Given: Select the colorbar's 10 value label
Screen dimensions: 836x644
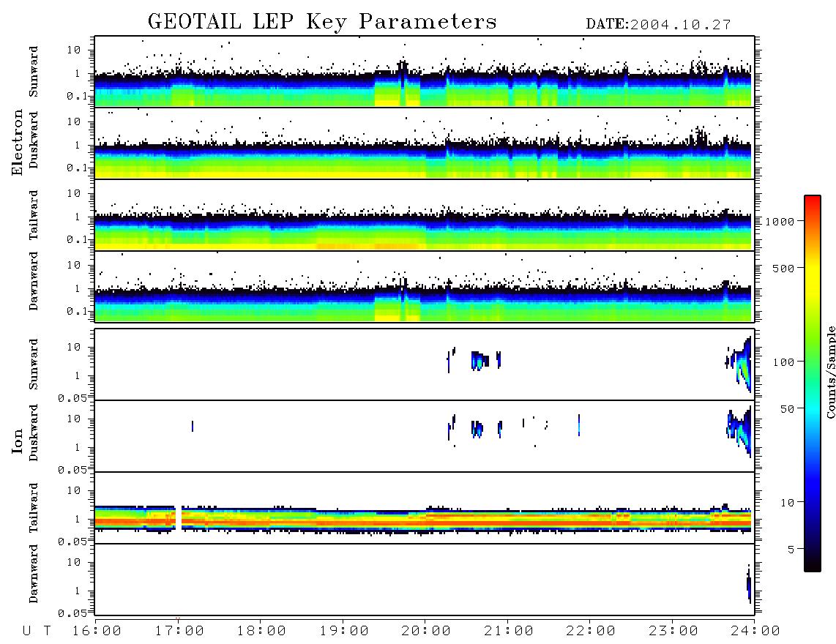Looking at the screenshot, I should pos(787,502).
